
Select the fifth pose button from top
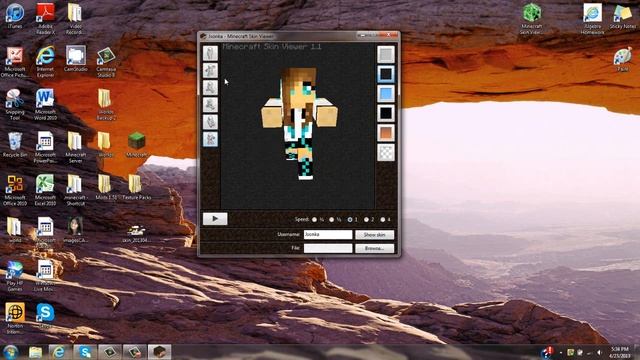click(x=210, y=122)
